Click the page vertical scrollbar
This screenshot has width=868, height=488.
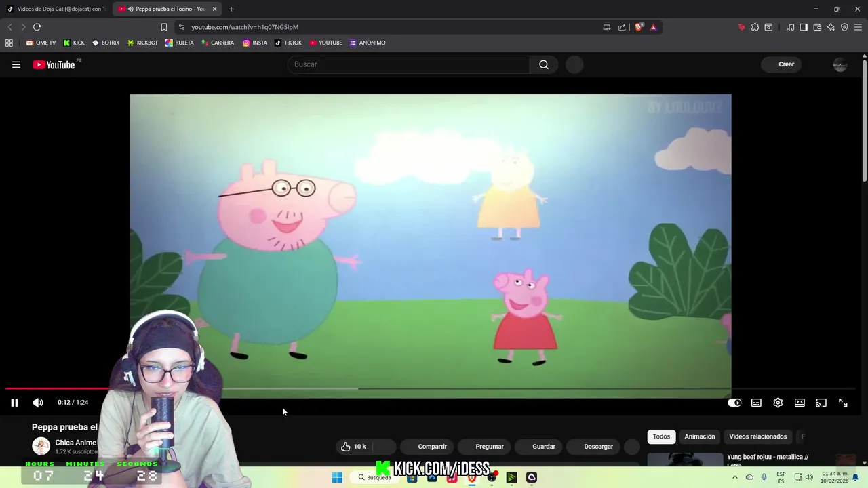click(x=864, y=122)
